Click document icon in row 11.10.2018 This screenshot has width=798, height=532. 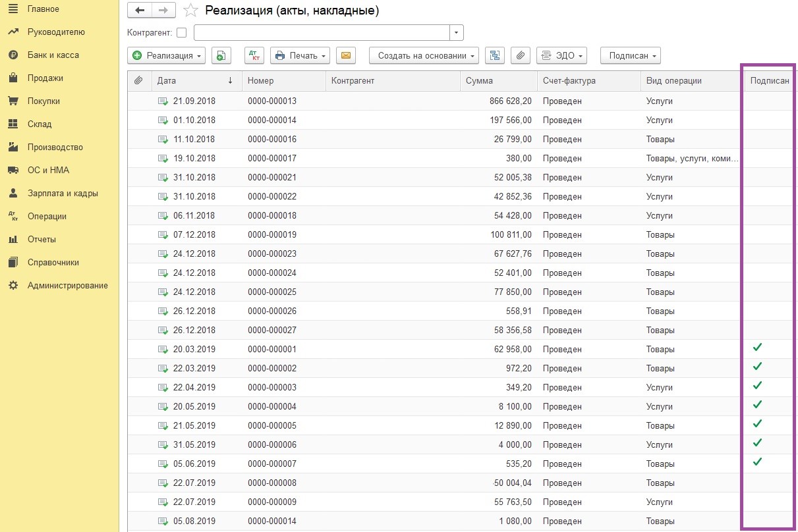[x=163, y=140]
